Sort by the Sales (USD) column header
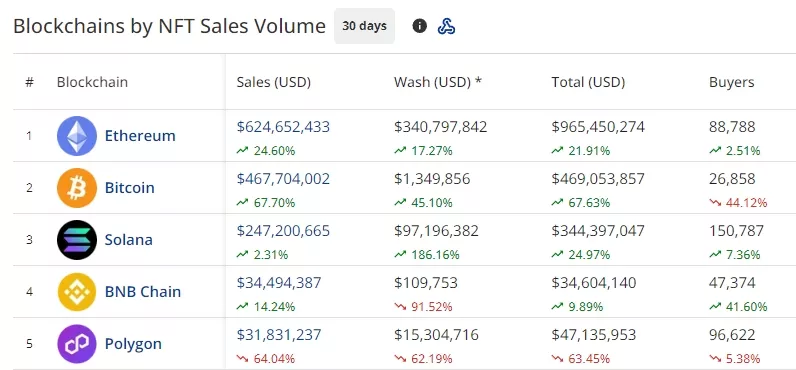796x370 pixels. (274, 82)
